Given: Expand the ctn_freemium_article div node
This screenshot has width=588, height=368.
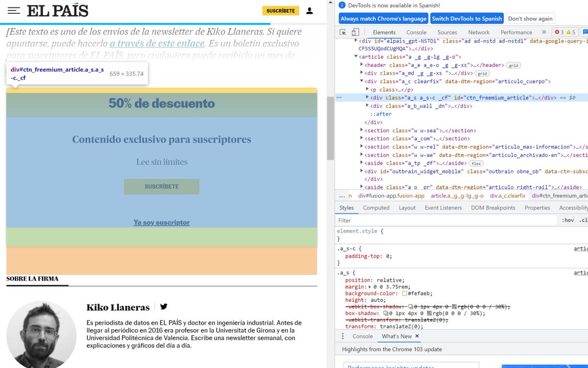Looking at the screenshot, I should (368, 98).
